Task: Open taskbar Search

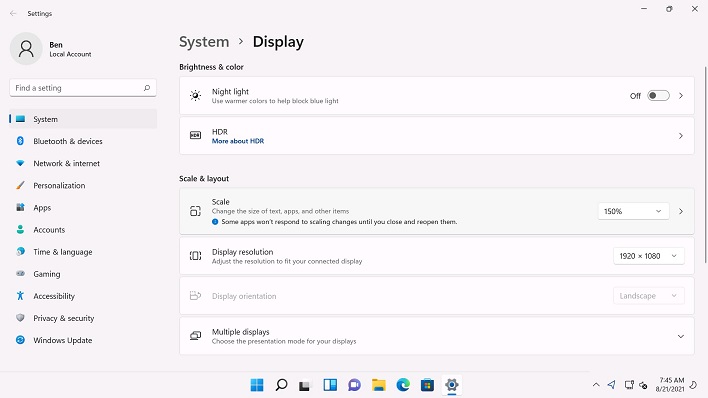Action: [281, 385]
